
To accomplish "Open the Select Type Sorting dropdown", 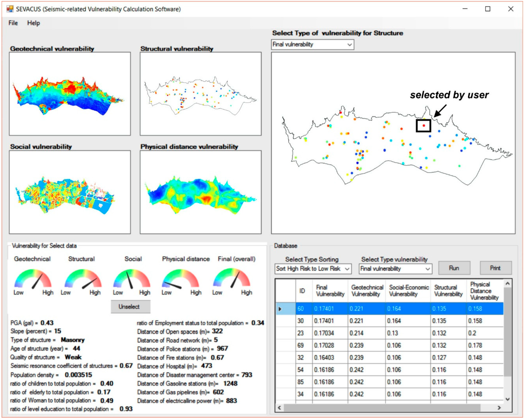I will tap(347, 269).
